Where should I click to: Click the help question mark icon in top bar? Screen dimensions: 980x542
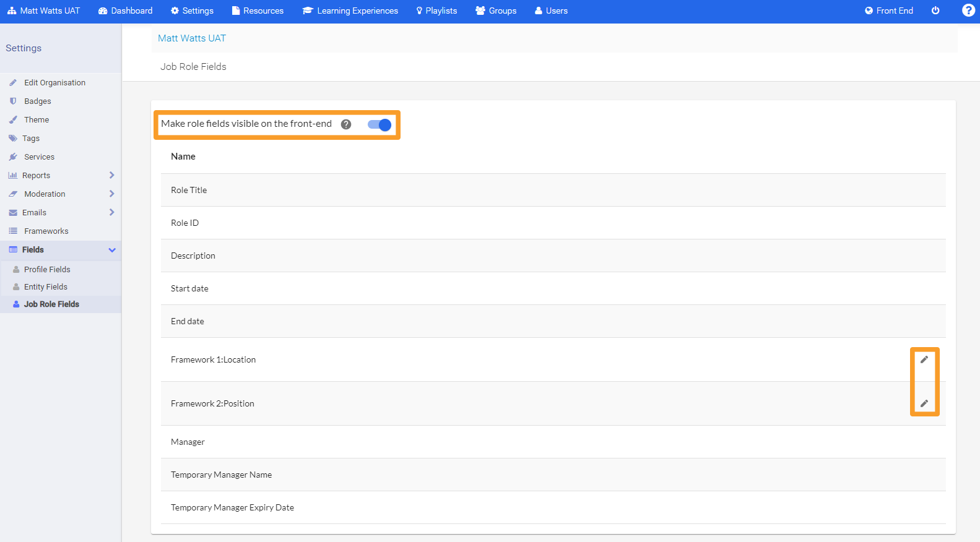[968, 11]
